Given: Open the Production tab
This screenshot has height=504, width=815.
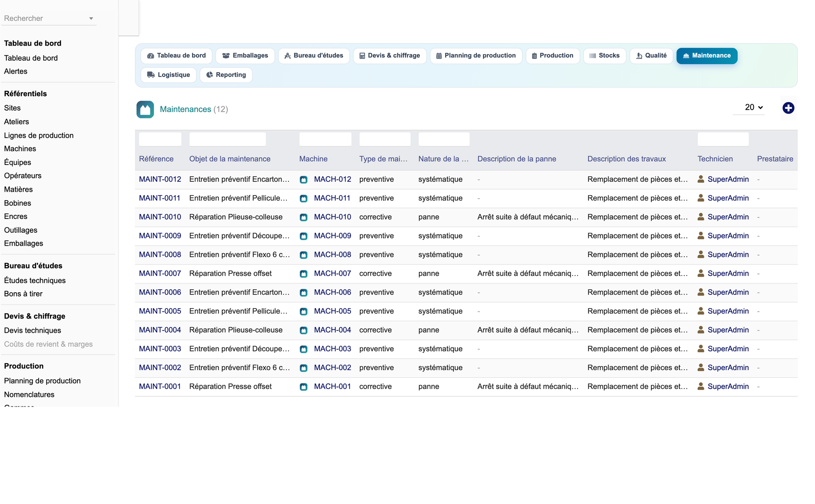Looking at the screenshot, I should [x=552, y=56].
